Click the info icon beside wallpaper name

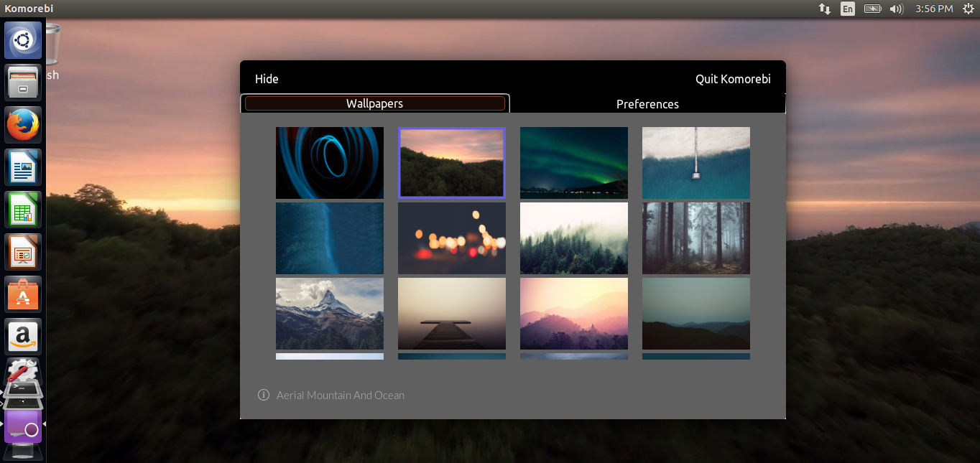[x=264, y=395]
